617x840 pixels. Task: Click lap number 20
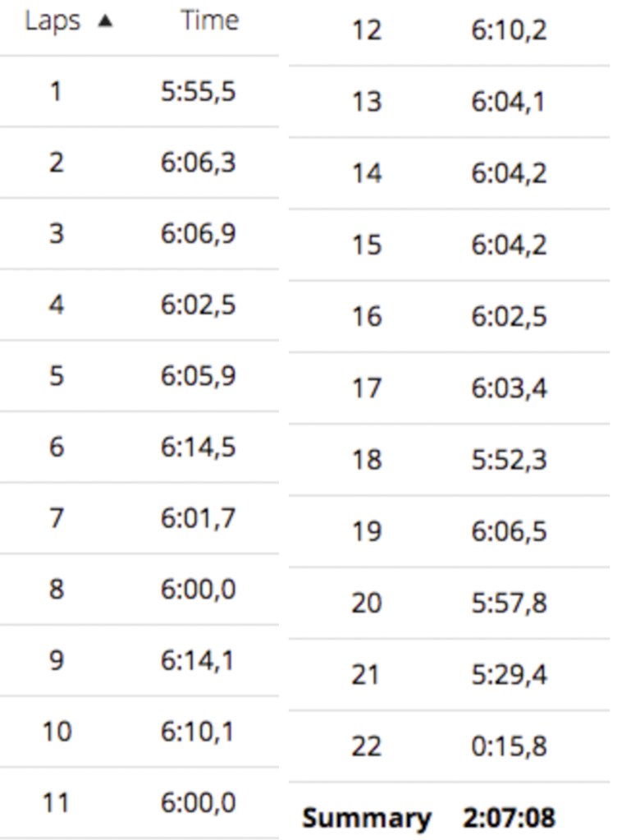click(x=367, y=604)
